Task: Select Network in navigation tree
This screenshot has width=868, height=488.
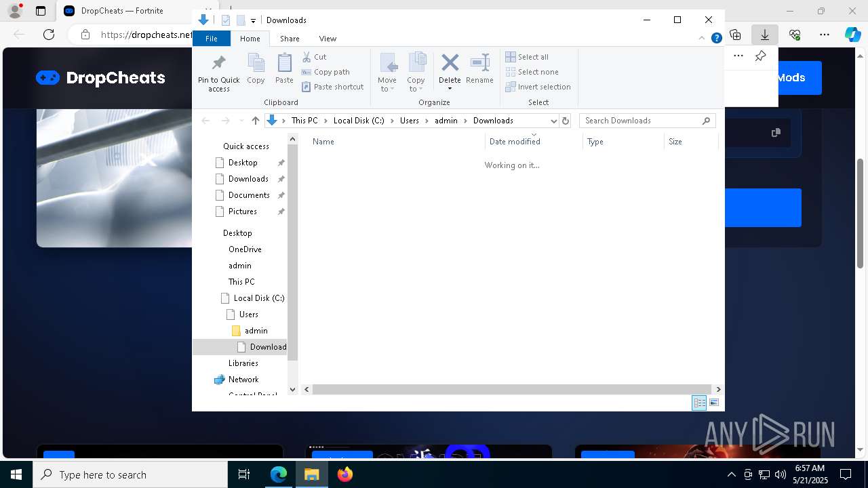Action: (x=243, y=380)
